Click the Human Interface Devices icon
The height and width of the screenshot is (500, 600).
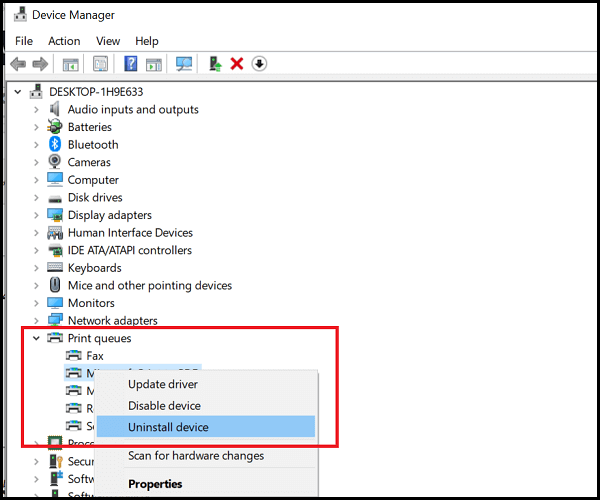[x=55, y=232]
